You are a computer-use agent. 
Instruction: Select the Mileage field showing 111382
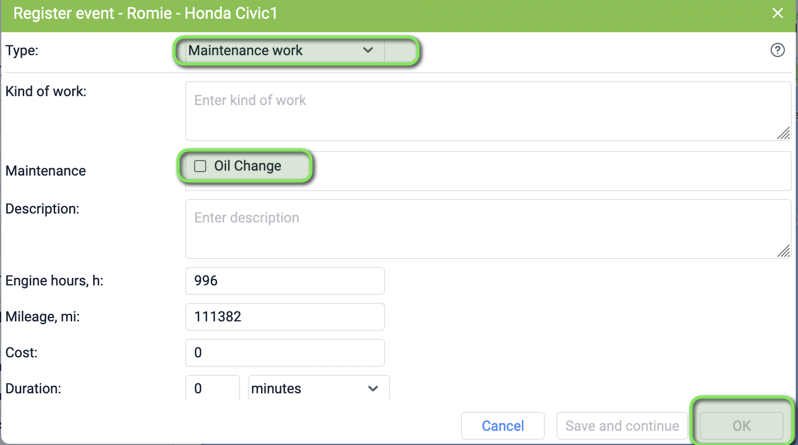point(285,317)
